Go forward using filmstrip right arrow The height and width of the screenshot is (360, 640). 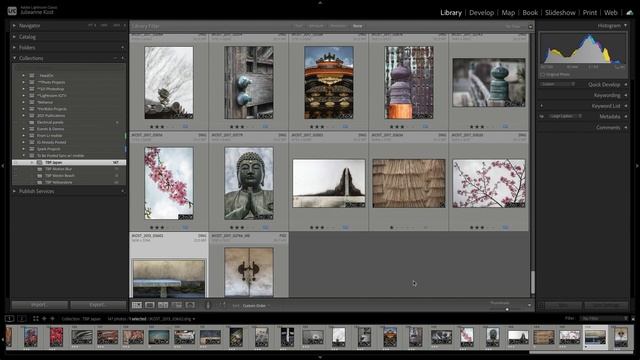[x=52, y=318]
